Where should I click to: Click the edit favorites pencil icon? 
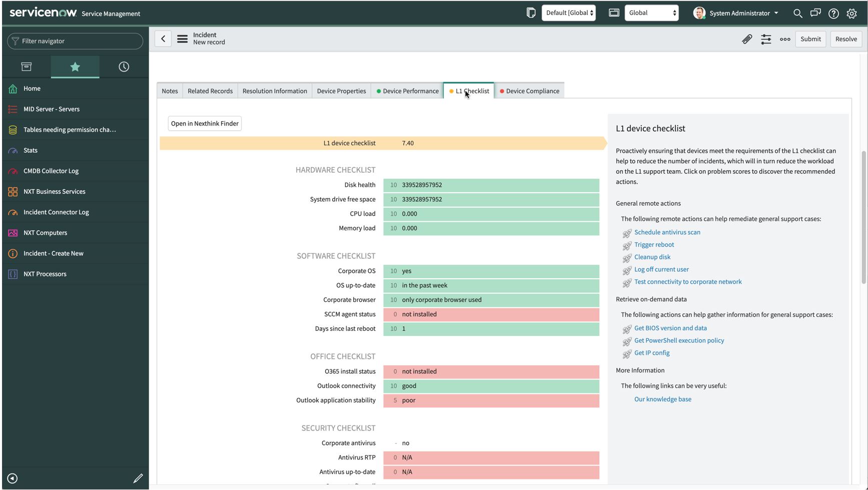point(138,478)
